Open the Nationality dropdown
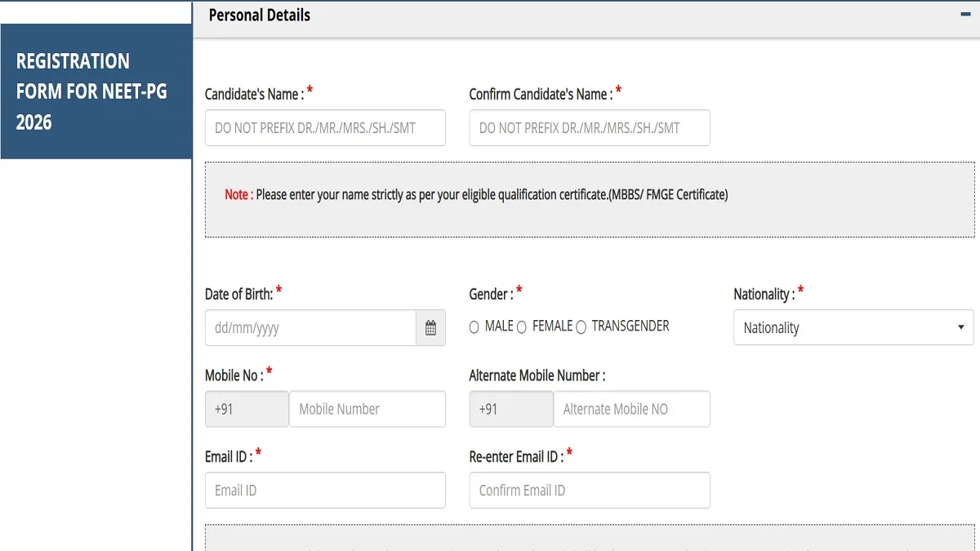 coord(853,327)
